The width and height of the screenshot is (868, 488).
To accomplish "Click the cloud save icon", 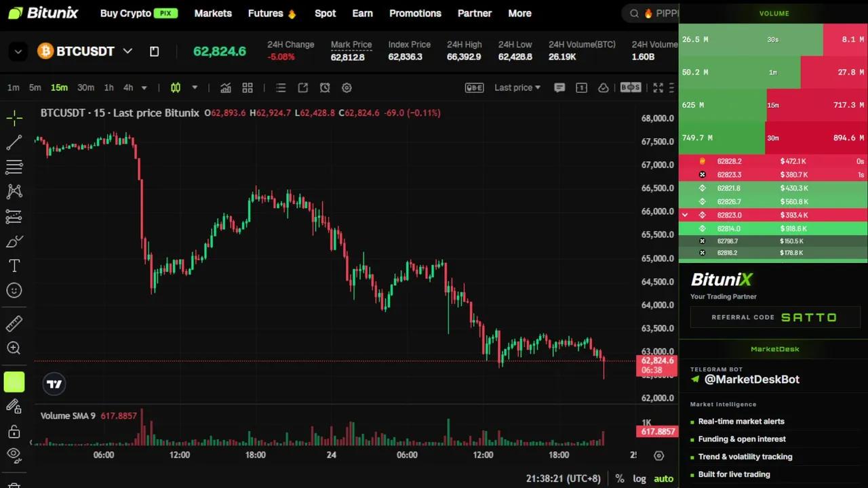I will [603, 87].
